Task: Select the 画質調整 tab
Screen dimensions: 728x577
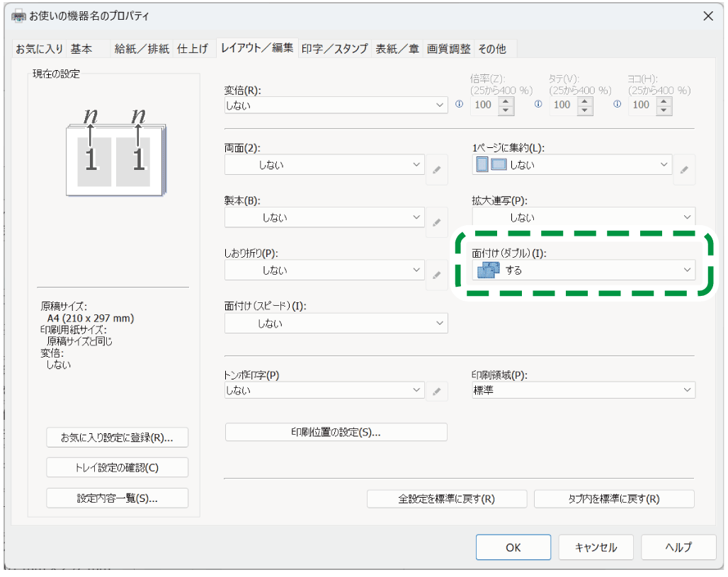Action: pos(448,49)
